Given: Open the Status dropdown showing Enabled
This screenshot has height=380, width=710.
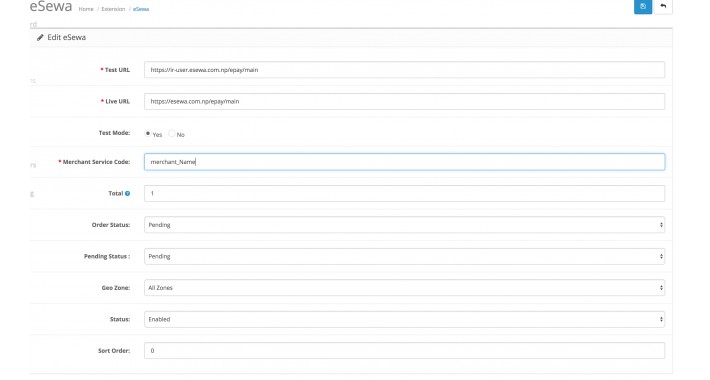Looking at the screenshot, I should 404,319.
